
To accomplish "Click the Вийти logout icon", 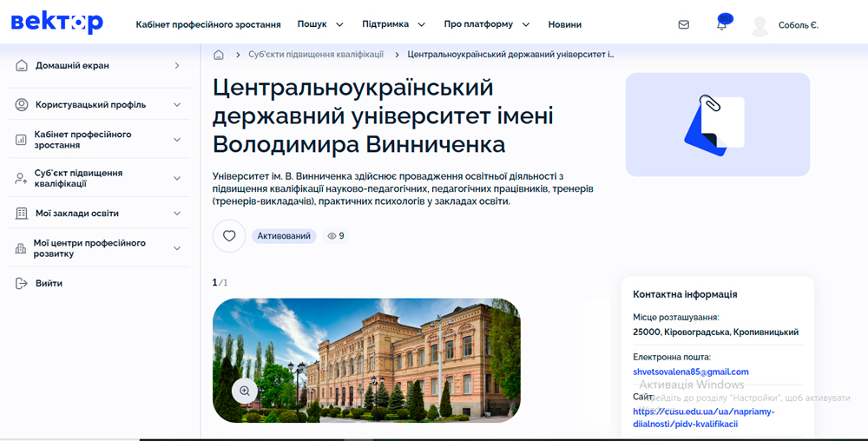I will (x=21, y=283).
